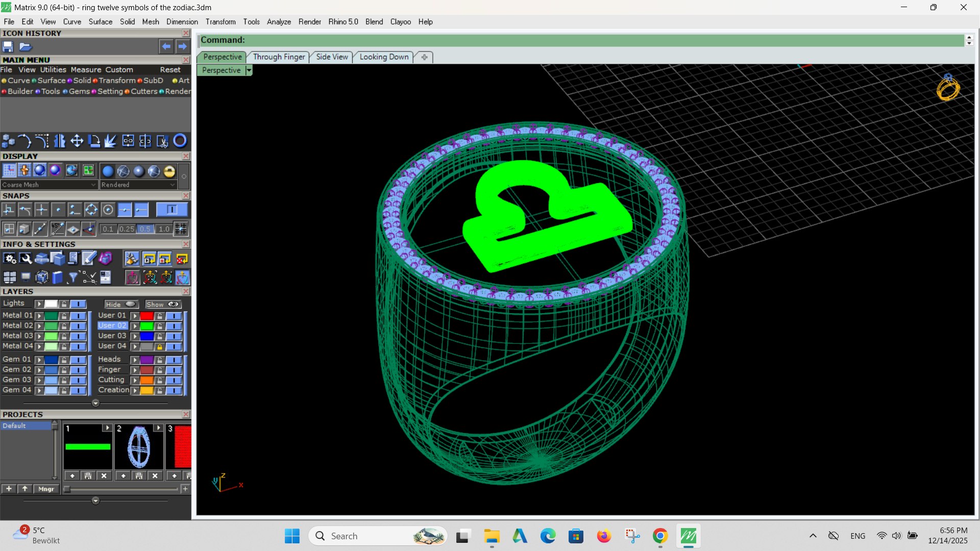Toggle visibility of the Metal 01 layer
The image size is (980, 551).
(78, 316)
